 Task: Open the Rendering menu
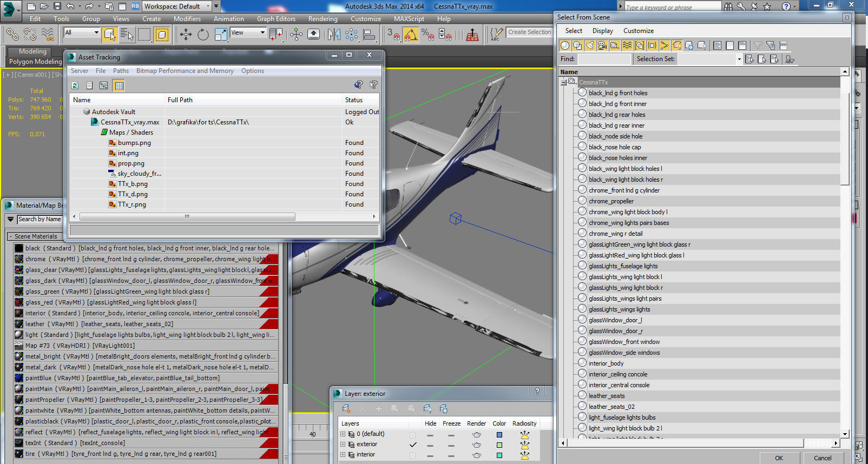pos(323,18)
